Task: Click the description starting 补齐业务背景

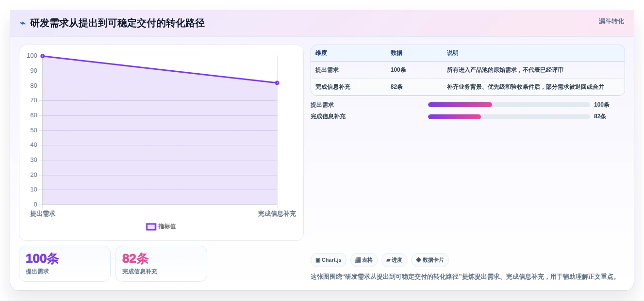Action: (x=526, y=87)
